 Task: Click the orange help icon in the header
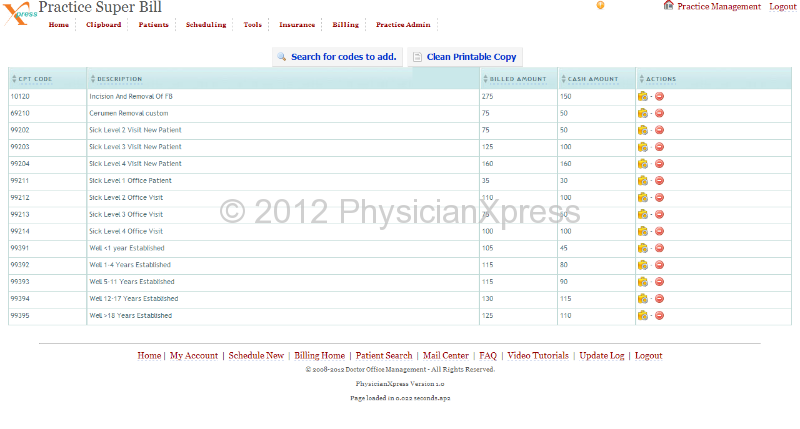pos(600,6)
